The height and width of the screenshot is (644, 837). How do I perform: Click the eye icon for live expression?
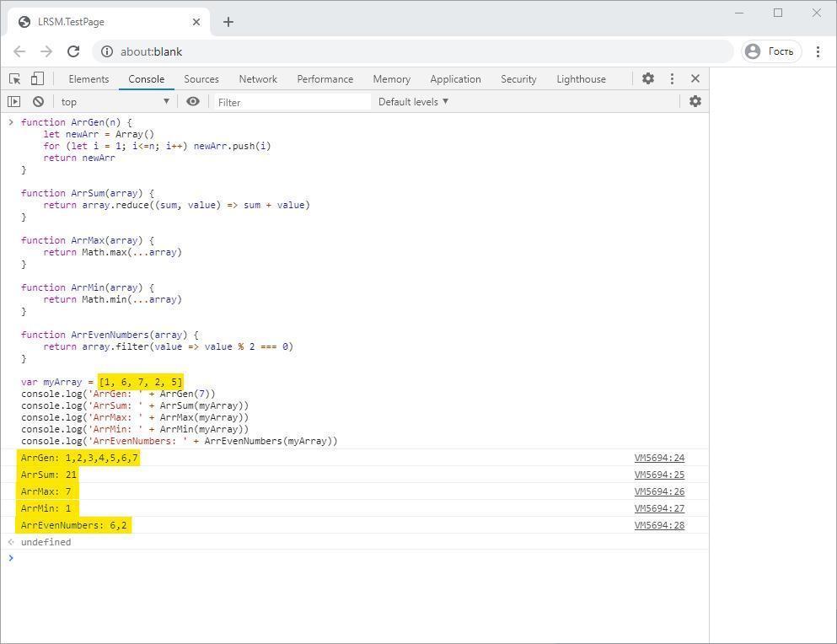[x=193, y=101]
